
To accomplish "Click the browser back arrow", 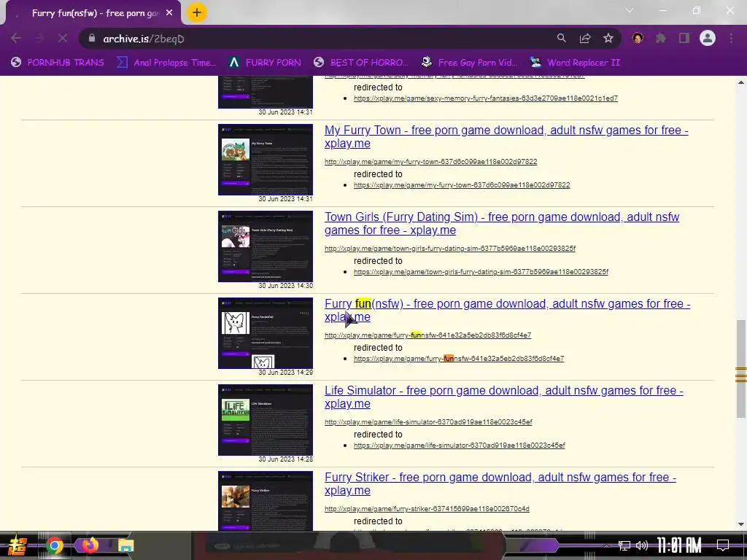I will point(16,38).
